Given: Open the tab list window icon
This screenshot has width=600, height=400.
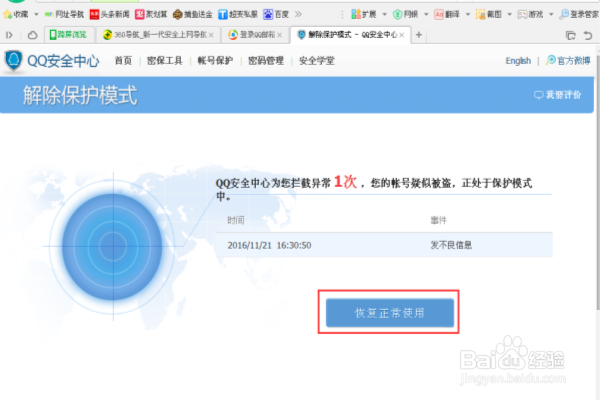Looking at the screenshot, I should (571, 36).
